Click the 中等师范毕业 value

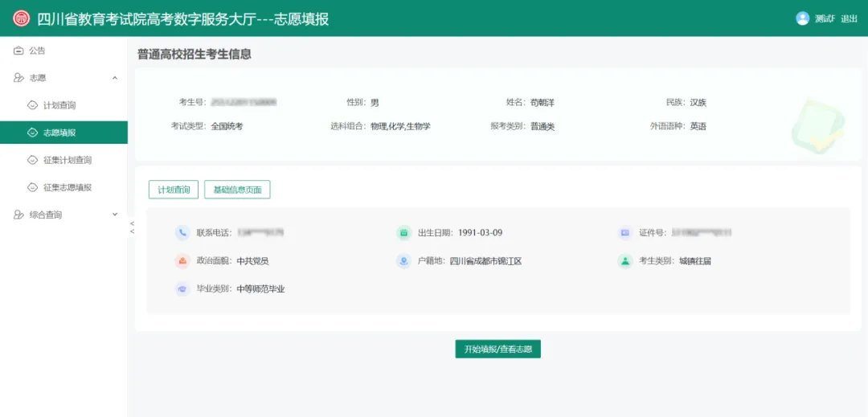260,288
